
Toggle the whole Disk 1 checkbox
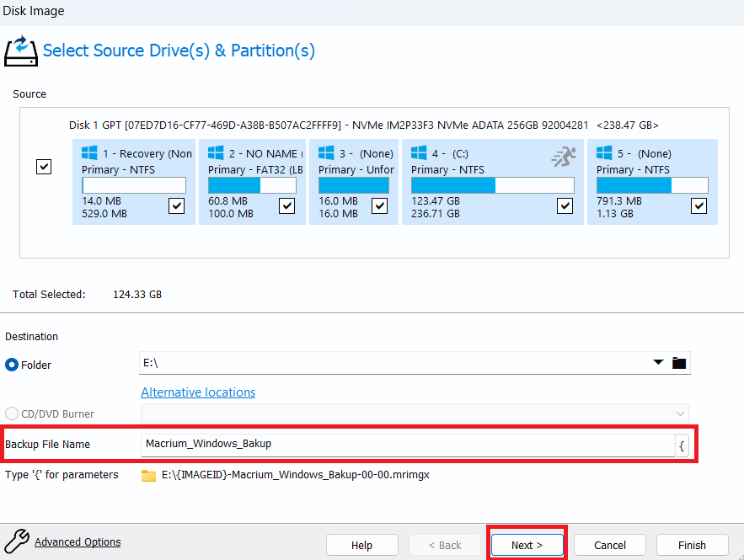pos(44,167)
